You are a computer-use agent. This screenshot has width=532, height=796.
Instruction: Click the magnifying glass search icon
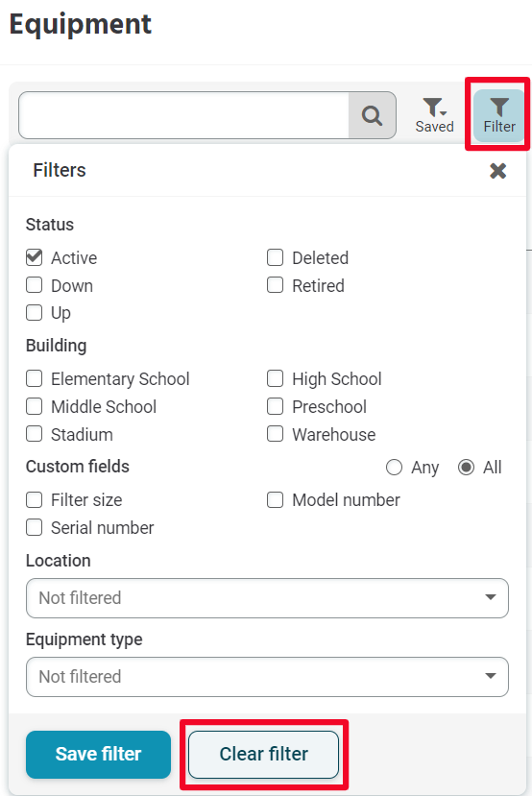click(x=372, y=115)
